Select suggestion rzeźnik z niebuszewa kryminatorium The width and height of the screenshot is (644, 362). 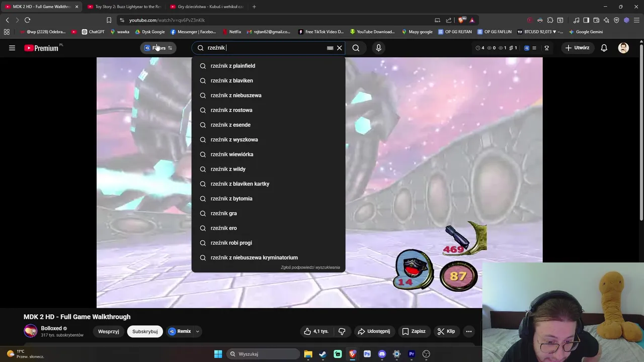pos(268,257)
